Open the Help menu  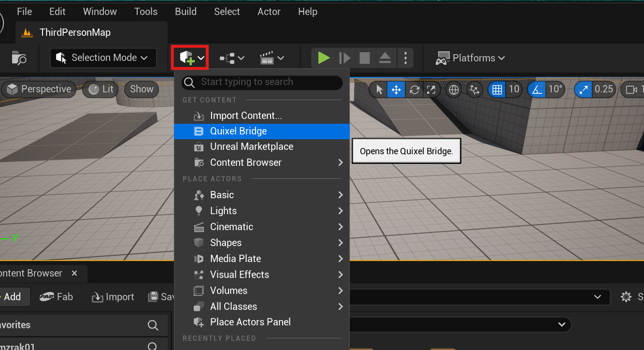(x=308, y=12)
